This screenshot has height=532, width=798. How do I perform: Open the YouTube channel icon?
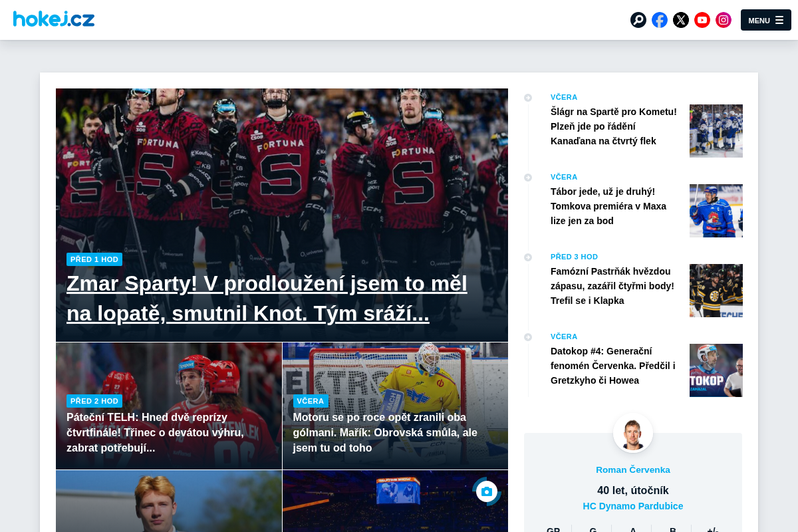pyautogui.click(x=702, y=20)
